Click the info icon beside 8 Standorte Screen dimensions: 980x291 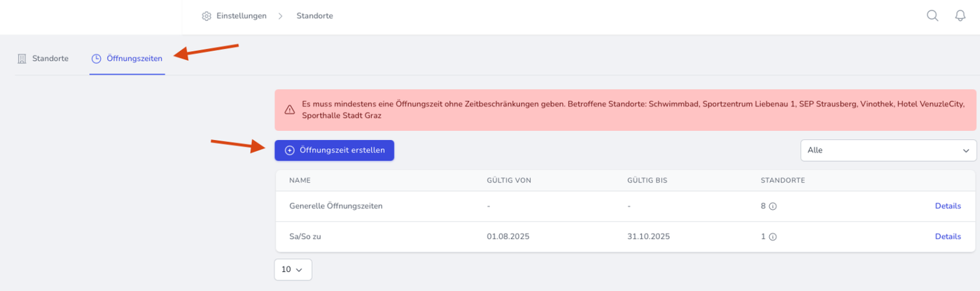pyautogui.click(x=773, y=206)
